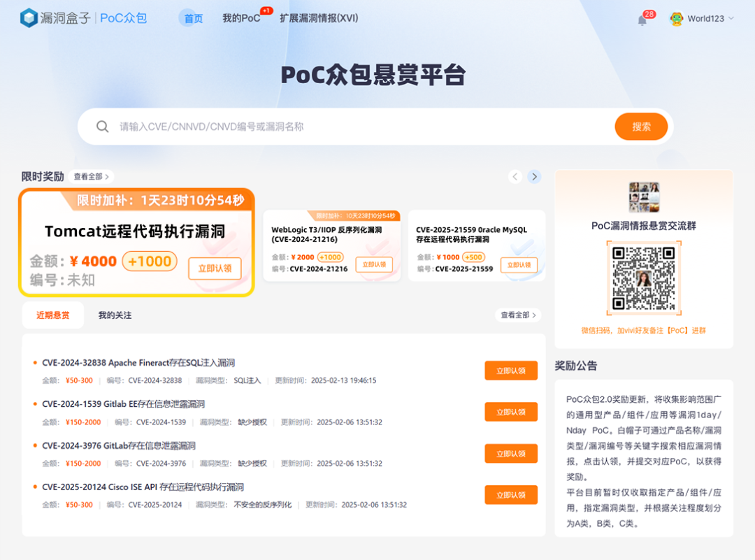The image size is (755, 560).
Task: Click the 漏洞盒子 hexagon logo icon
Action: point(29,18)
